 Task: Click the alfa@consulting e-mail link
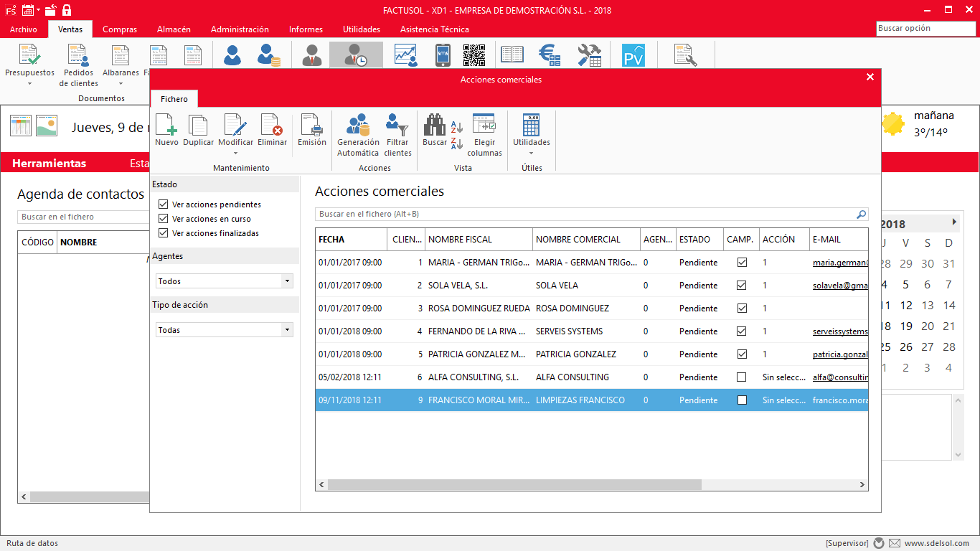[x=840, y=377]
